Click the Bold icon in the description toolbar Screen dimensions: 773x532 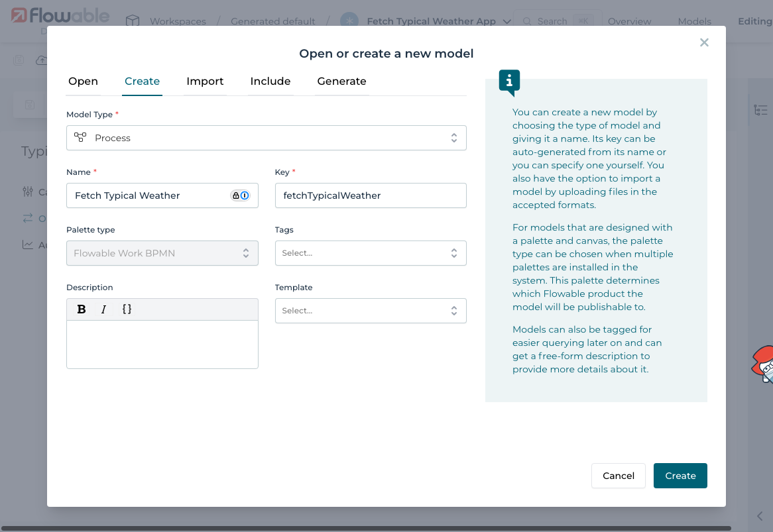point(81,309)
